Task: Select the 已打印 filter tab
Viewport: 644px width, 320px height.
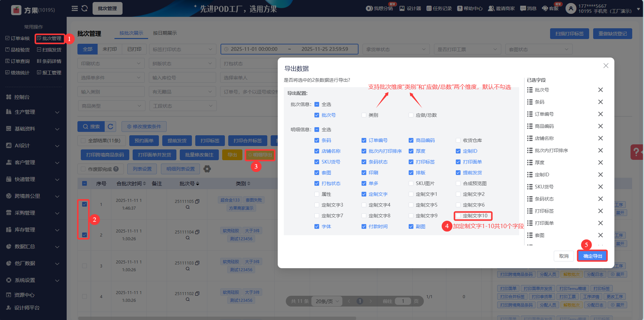Action: 134,49
